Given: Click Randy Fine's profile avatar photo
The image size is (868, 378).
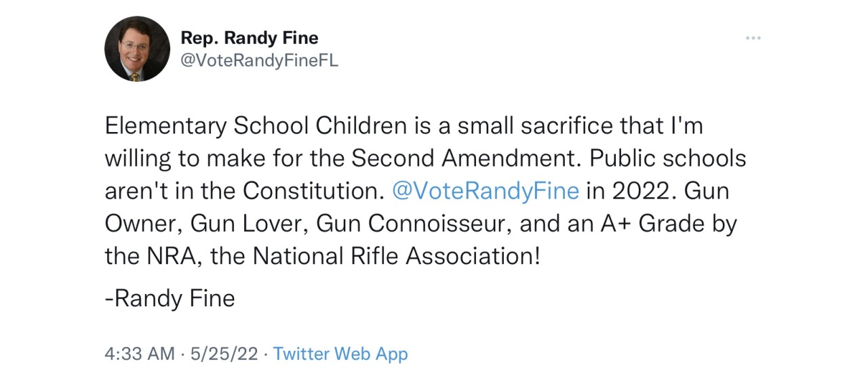Looking at the screenshot, I should point(137,49).
